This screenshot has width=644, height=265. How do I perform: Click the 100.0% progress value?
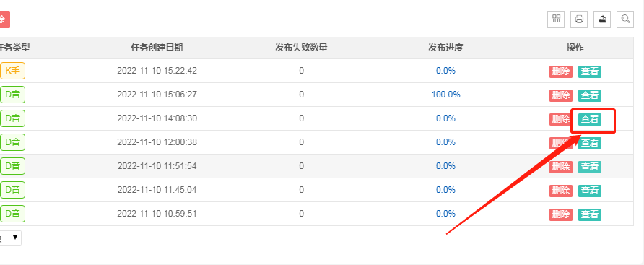[x=445, y=95]
